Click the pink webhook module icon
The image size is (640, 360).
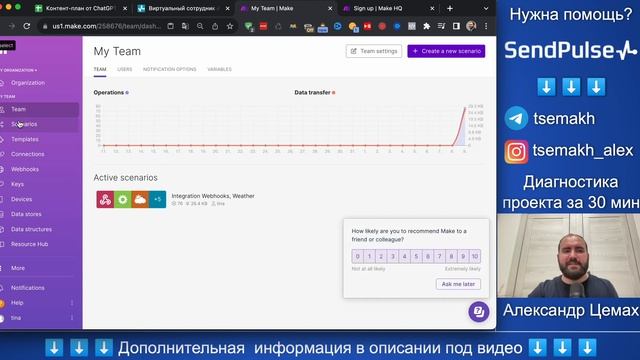click(x=105, y=199)
